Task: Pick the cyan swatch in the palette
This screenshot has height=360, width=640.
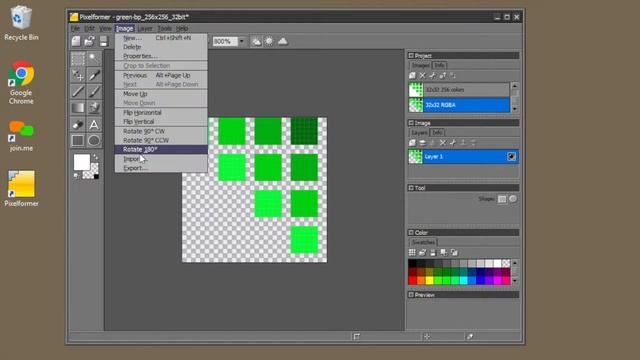Action: 463,280
